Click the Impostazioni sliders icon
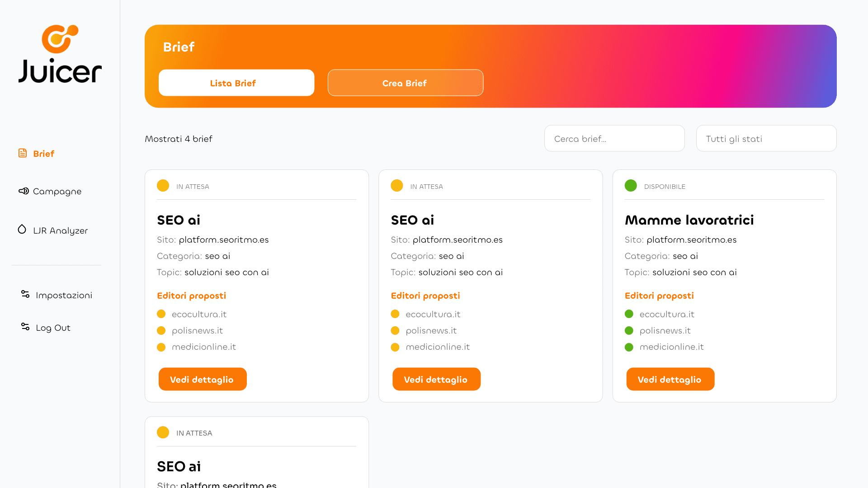 coord(25,294)
